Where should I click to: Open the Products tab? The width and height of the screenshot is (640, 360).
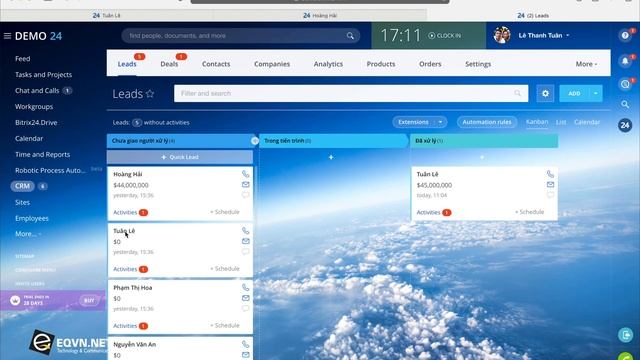[x=381, y=64]
